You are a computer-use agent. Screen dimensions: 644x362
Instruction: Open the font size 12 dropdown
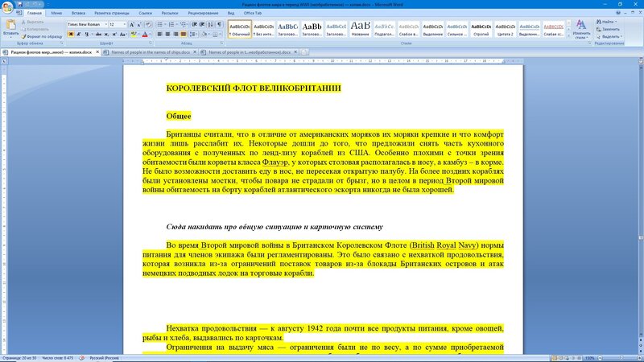click(x=118, y=25)
